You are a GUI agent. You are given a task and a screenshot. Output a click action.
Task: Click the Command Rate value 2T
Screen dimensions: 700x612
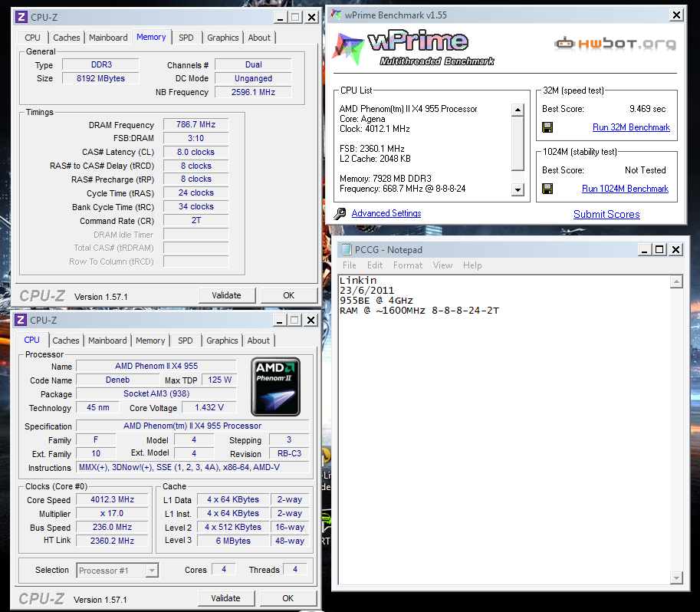click(x=196, y=221)
